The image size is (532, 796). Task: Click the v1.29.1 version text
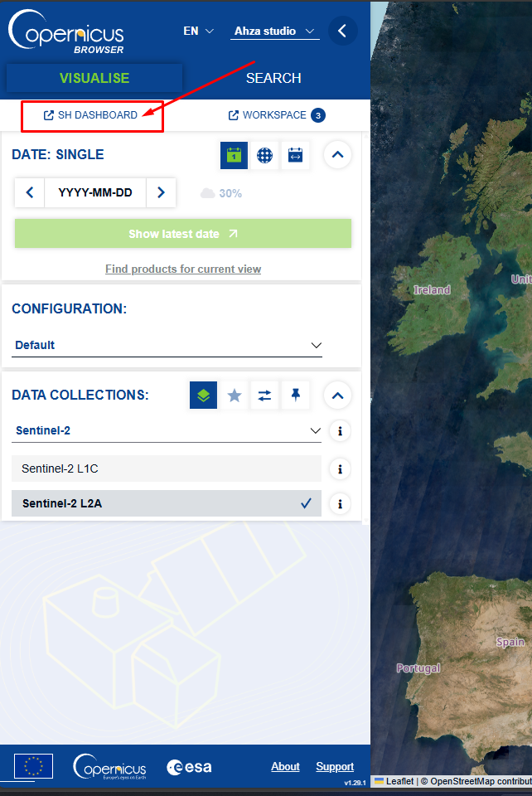click(x=355, y=783)
